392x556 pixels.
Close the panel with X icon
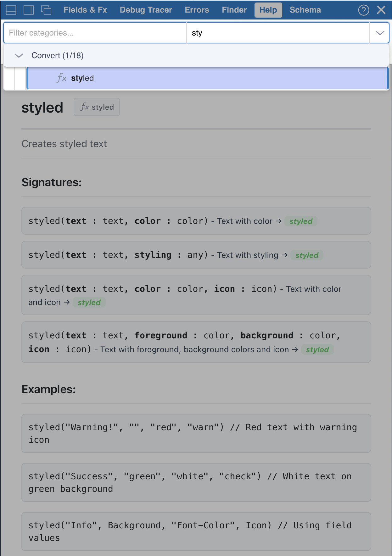click(381, 10)
